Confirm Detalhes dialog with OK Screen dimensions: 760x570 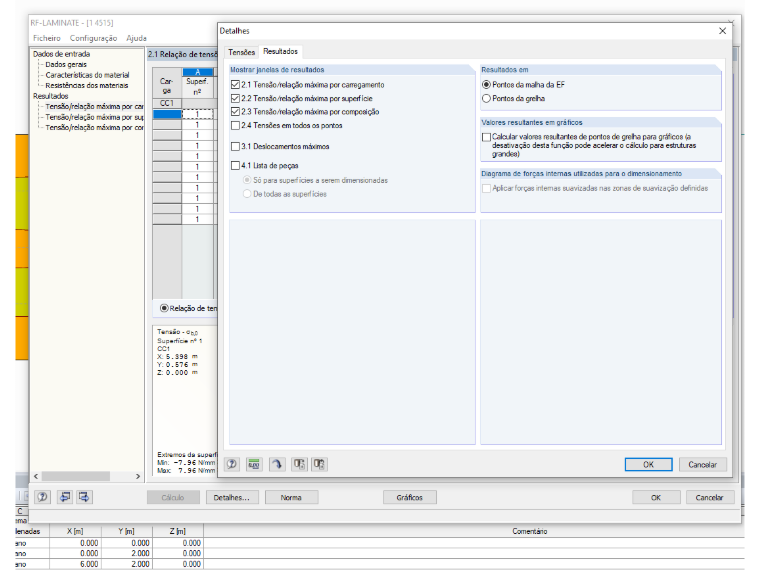(x=649, y=464)
